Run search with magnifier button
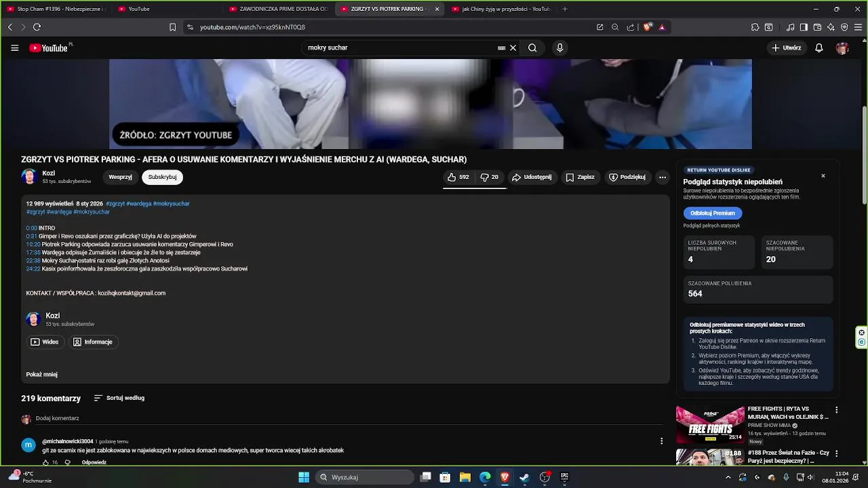This screenshot has width=868, height=488. tap(532, 48)
